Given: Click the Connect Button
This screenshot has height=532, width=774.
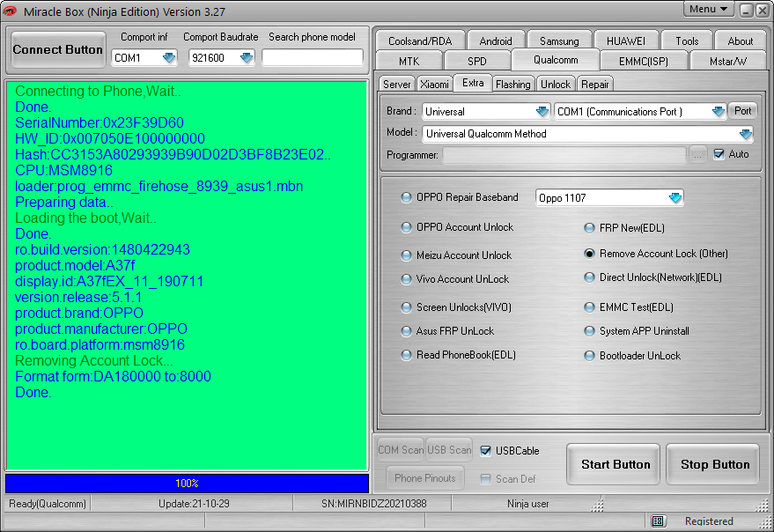Looking at the screenshot, I should pos(58,50).
